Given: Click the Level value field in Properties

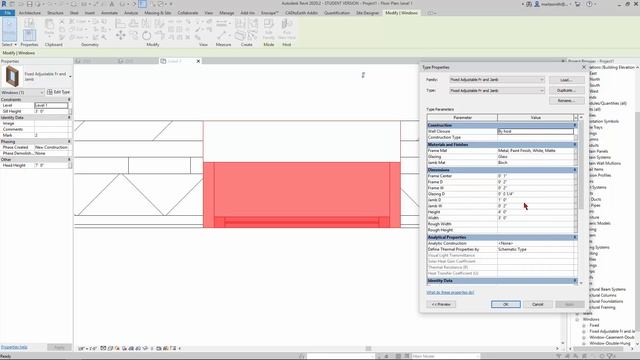Looking at the screenshot, I should [x=51, y=105].
